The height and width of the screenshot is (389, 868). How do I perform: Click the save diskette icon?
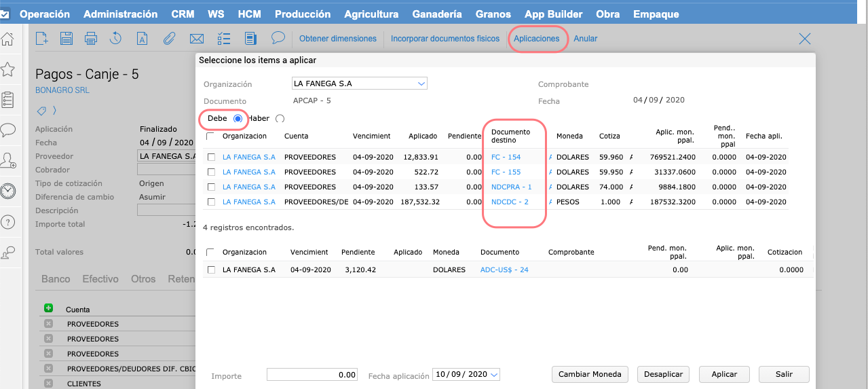pyautogui.click(x=66, y=39)
